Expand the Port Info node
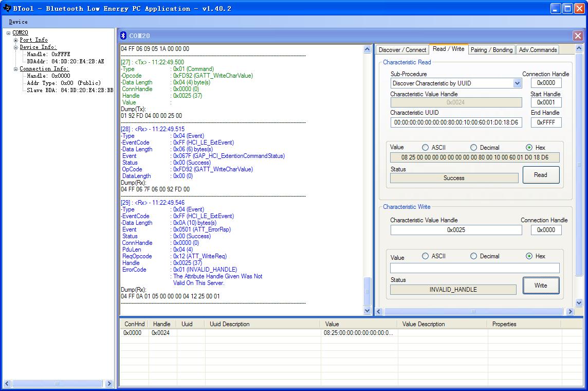This screenshot has width=588, height=391. tap(16, 40)
